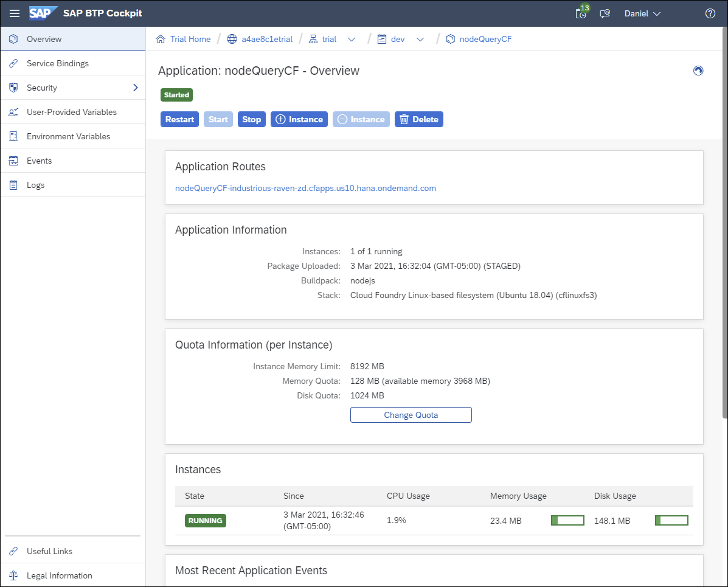Screen dimensions: 728x587
Task: Open dev space breadcrumb link
Action: pyautogui.click(x=398, y=39)
